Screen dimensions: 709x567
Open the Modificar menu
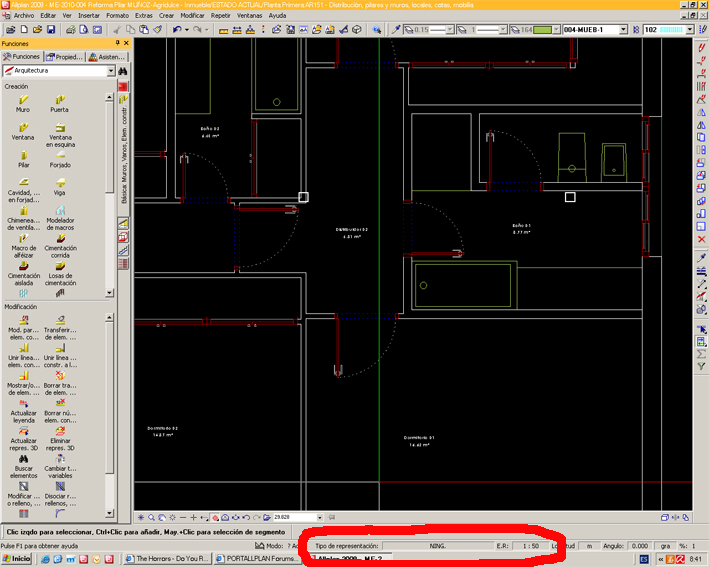[x=192, y=15]
